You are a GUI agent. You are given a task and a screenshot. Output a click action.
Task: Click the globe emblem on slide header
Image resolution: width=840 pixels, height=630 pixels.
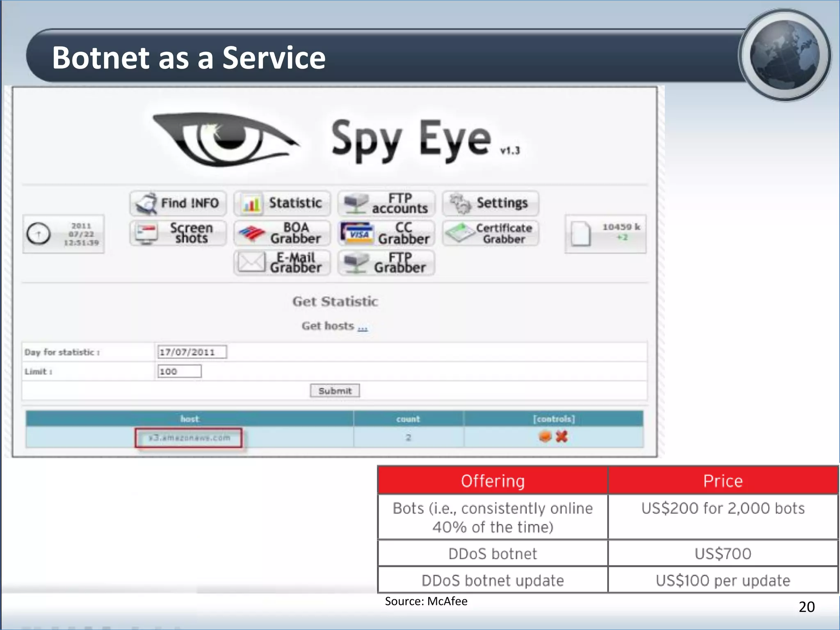pyautogui.click(x=785, y=55)
